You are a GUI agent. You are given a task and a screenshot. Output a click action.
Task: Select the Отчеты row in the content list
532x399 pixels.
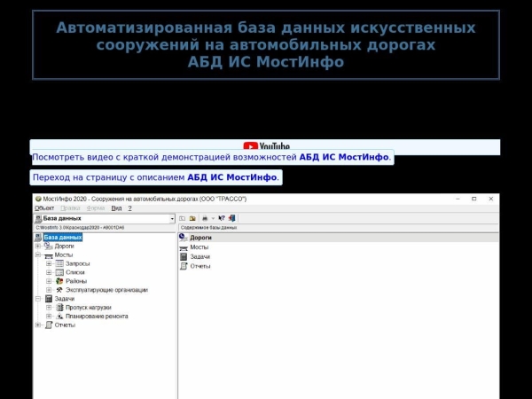[339, 266]
